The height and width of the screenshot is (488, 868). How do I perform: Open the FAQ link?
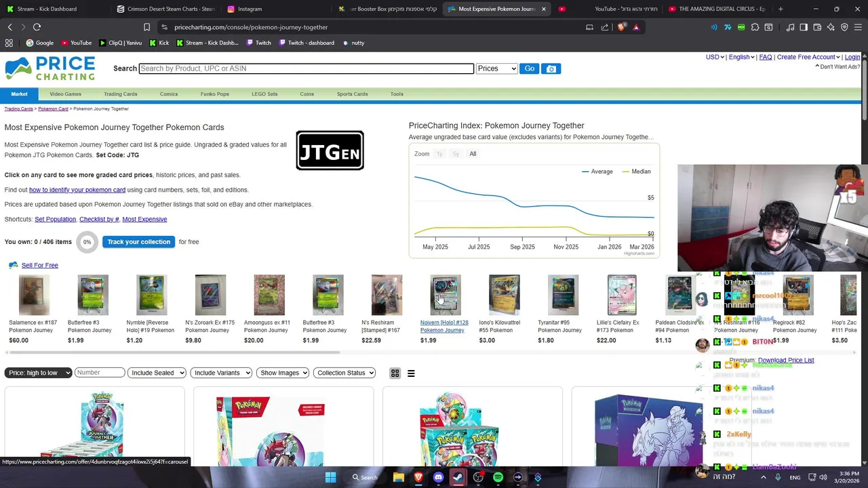point(766,57)
